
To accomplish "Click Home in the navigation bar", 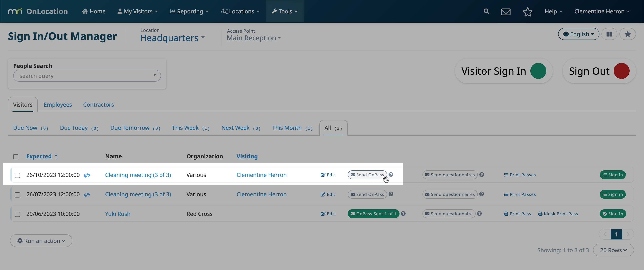I will [94, 11].
